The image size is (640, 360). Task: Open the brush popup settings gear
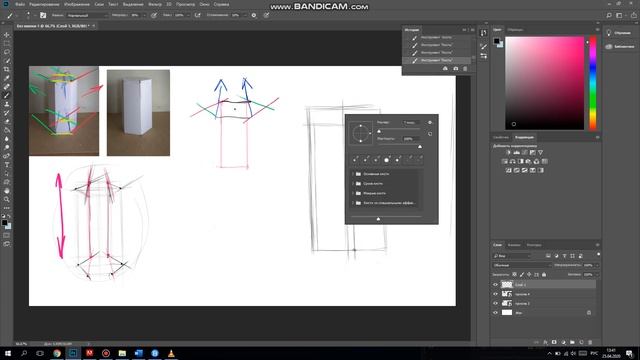click(x=430, y=122)
